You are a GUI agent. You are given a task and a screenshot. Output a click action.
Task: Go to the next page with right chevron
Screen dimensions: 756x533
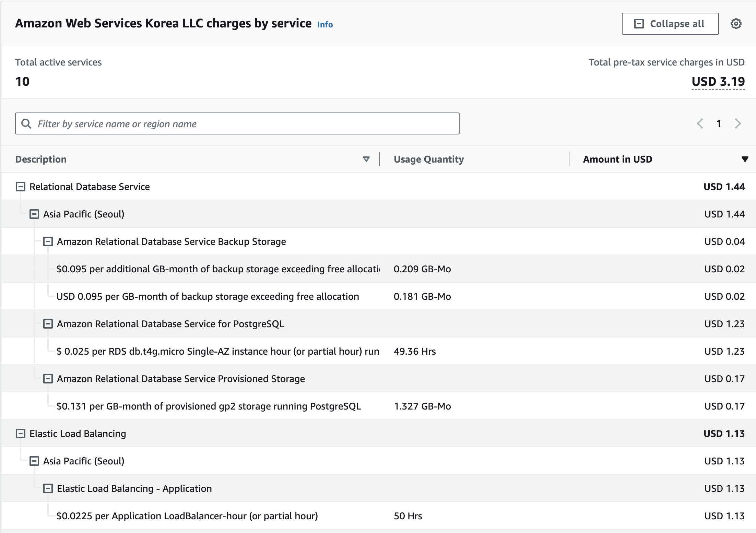(738, 123)
